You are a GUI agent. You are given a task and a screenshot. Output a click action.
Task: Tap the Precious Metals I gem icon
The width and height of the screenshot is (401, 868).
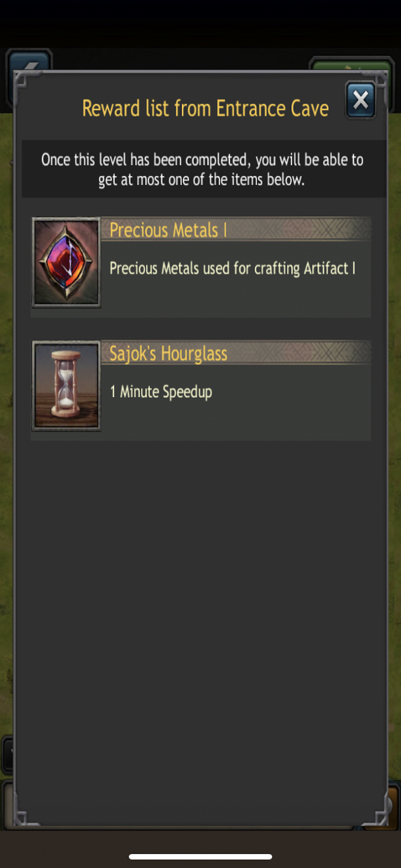(66, 263)
